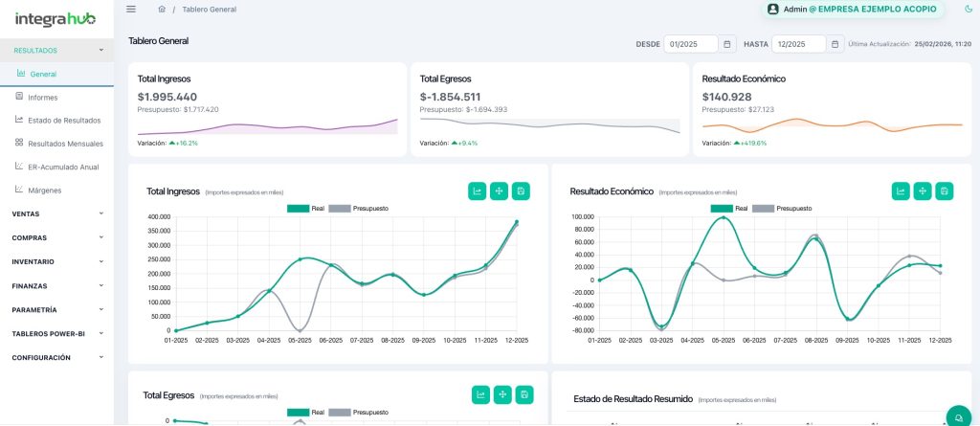Open Estado de Resultados menu item
This screenshot has width=980, height=426.
point(63,120)
